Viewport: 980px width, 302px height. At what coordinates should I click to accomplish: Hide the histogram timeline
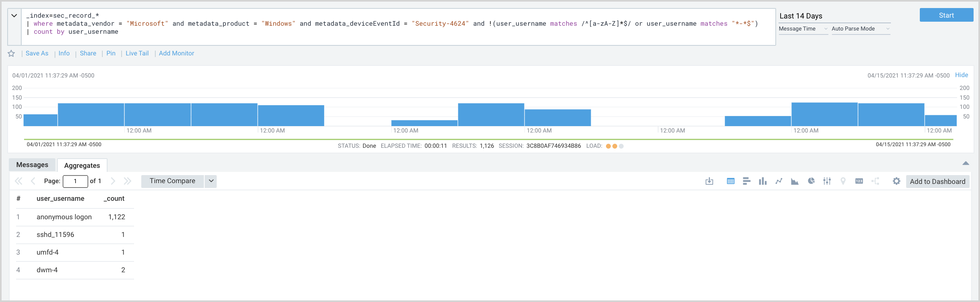coord(961,75)
